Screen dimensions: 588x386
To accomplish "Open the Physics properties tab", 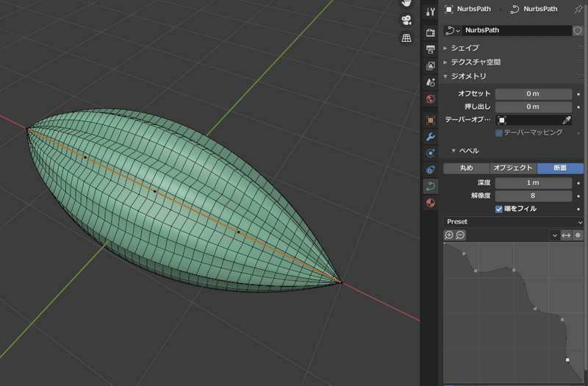I will coord(431,153).
